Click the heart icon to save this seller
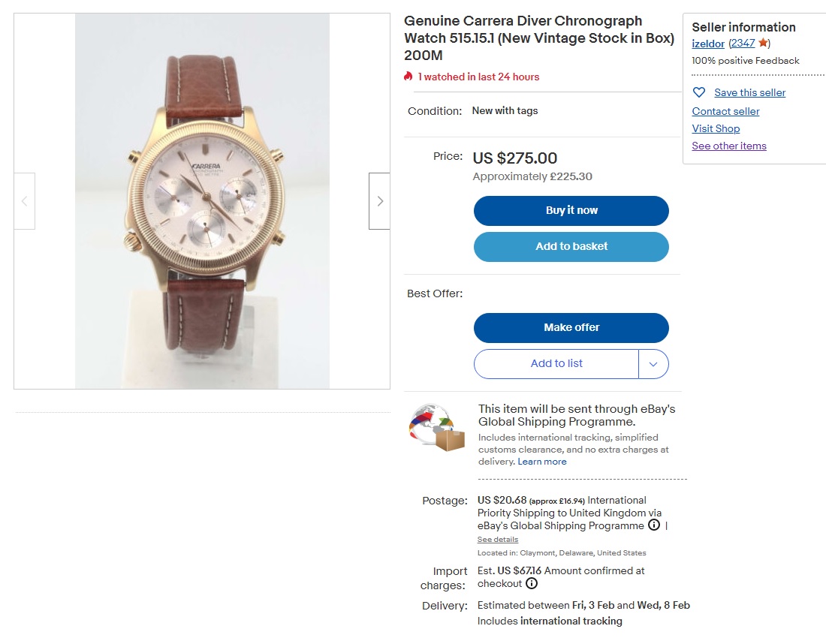The width and height of the screenshot is (826, 644). pos(699,92)
